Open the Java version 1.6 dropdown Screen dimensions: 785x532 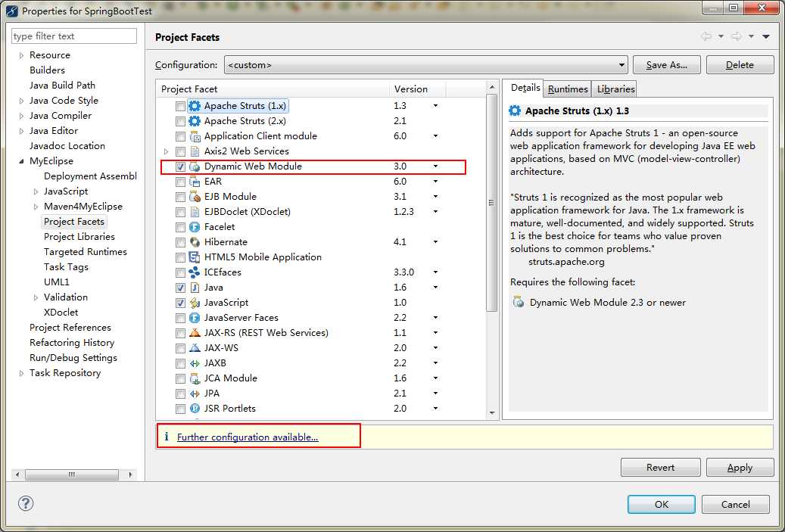(435, 288)
